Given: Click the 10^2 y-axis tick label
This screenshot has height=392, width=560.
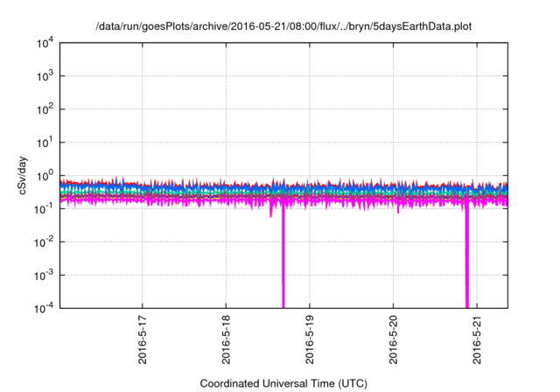Looking at the screenshot, I should click(45, 109).
